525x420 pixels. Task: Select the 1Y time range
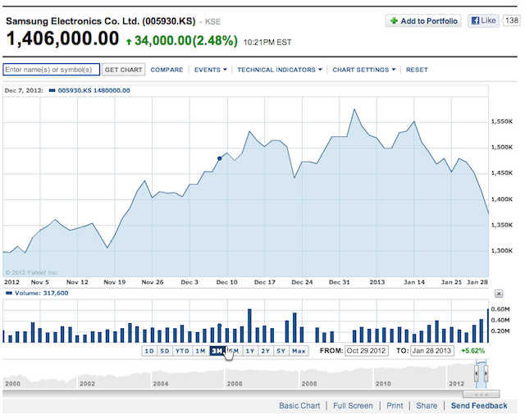point(250,350)
